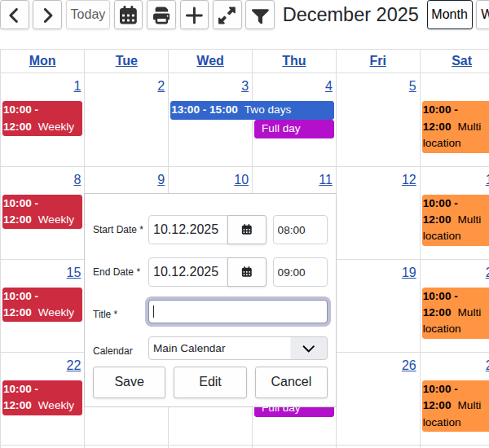Expand calendar to full screen

pos(227,15)
